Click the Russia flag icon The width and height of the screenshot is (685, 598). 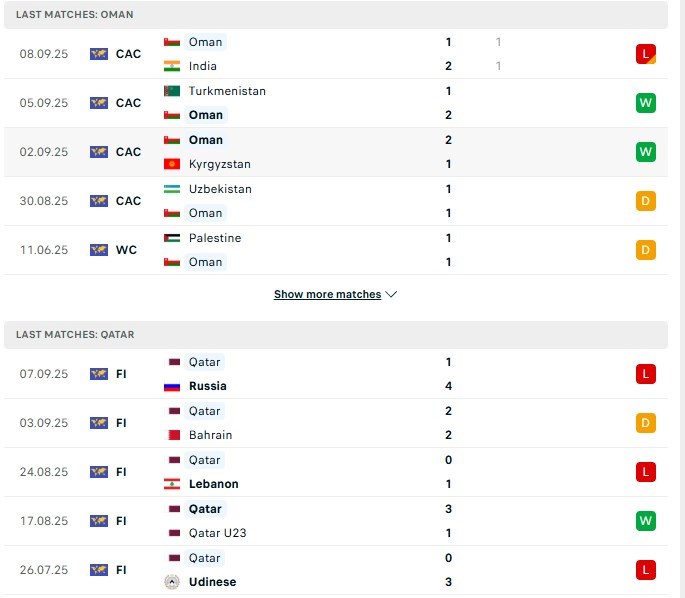172,386
